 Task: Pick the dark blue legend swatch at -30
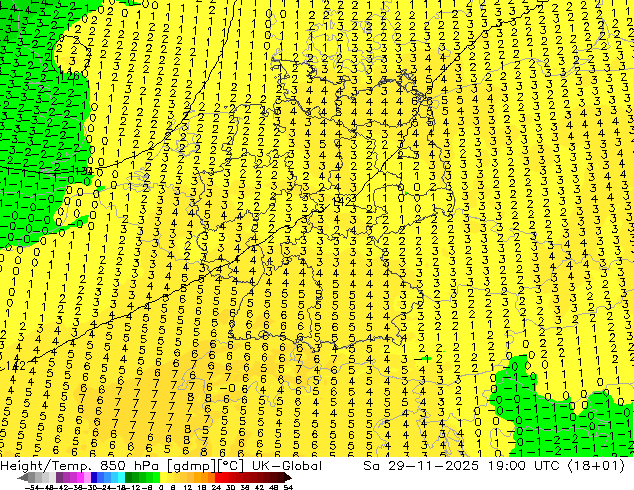pos(94,477)
